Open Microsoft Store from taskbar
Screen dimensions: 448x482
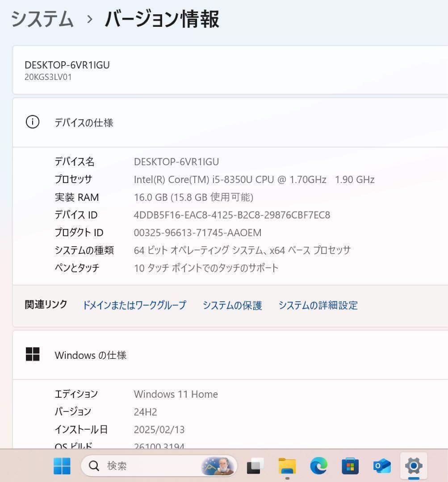click(350, 466)
